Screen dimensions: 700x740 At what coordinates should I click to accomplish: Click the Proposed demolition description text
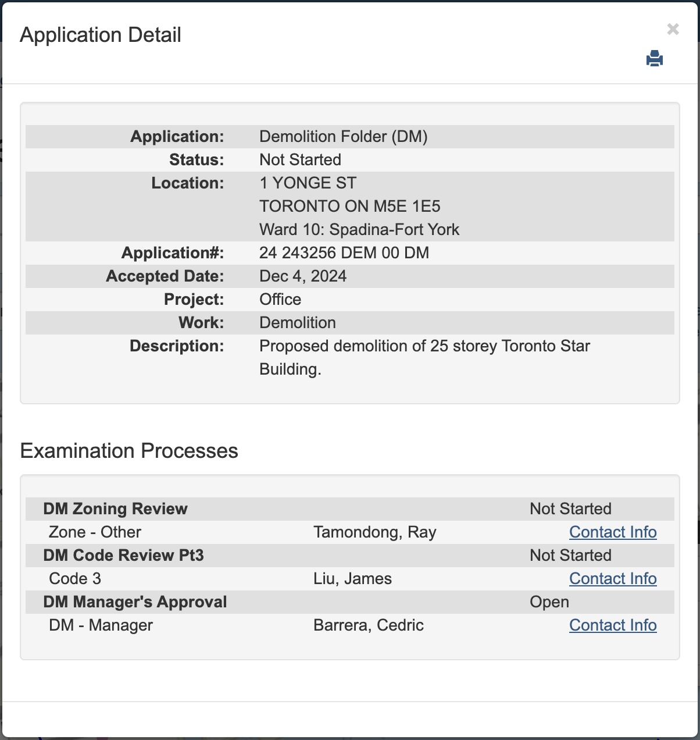tap(424, 346)
